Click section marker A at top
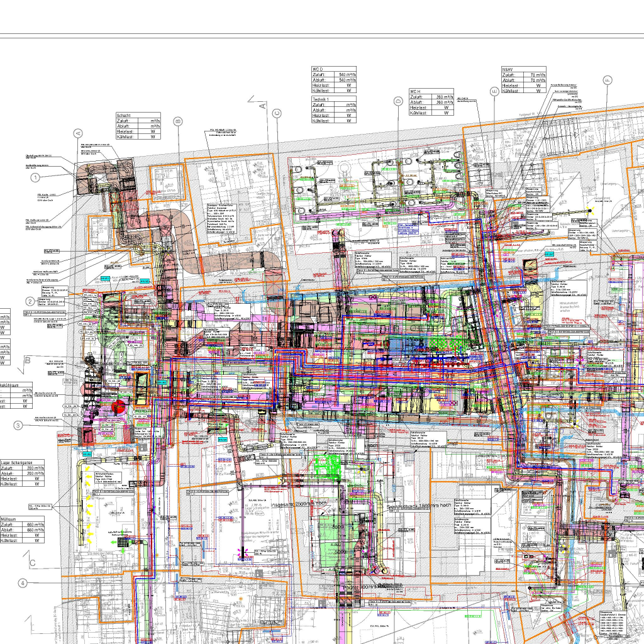This screenshot has width=644, height=644. click(260, 104)
